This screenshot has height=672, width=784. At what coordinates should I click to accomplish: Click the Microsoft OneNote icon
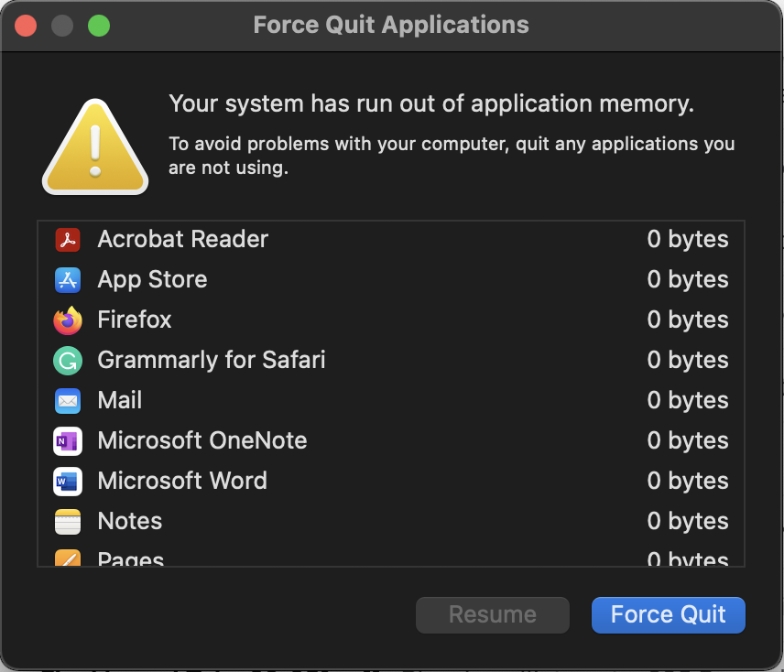pos(68,441)
